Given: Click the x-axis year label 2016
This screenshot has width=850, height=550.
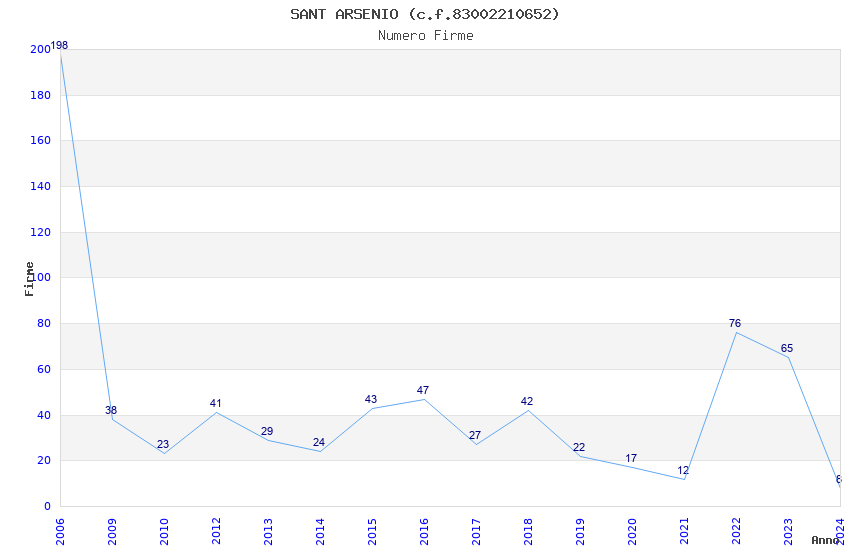Looking at the screenshot, I should point(424,532).
